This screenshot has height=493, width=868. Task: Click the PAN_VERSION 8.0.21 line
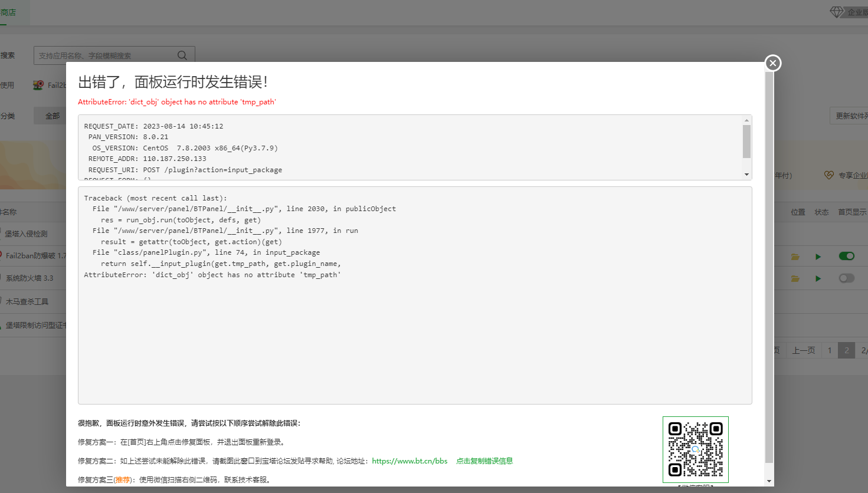pos(128,137)
